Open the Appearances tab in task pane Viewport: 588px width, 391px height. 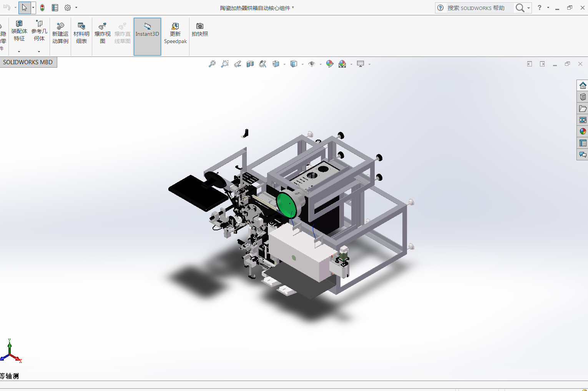tap(583, 131)
